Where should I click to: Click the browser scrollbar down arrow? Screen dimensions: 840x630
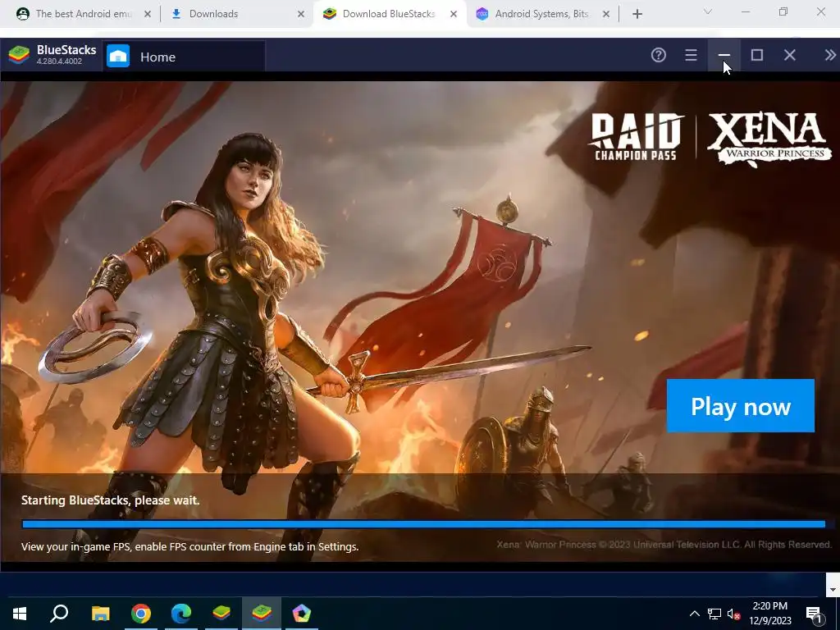tap(833, 590)
